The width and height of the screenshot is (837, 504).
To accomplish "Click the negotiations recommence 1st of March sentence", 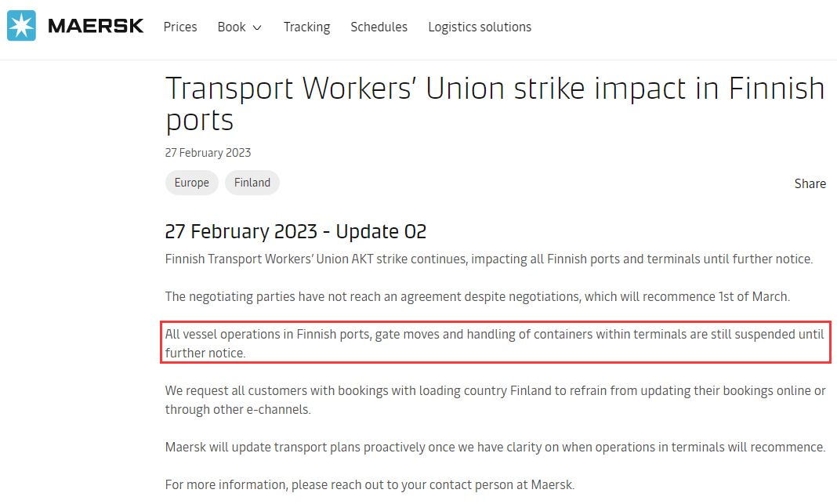I will point(477,297).
